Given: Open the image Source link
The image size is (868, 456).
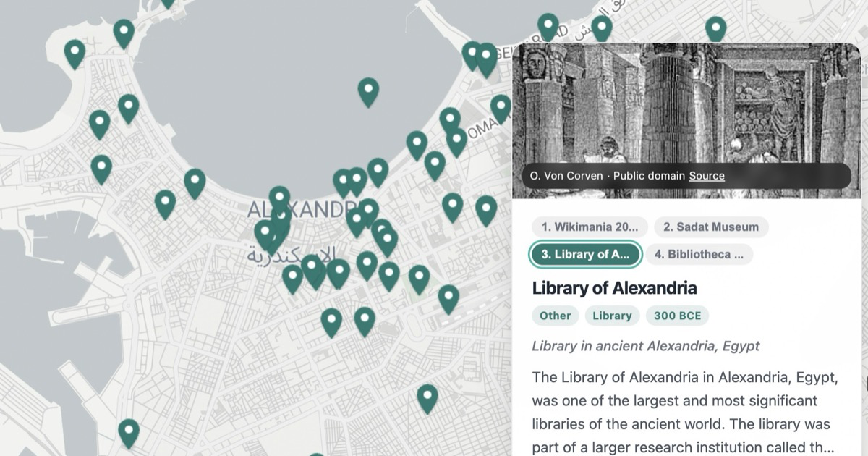Looking at the screenshot, I should tap(707, 176).
